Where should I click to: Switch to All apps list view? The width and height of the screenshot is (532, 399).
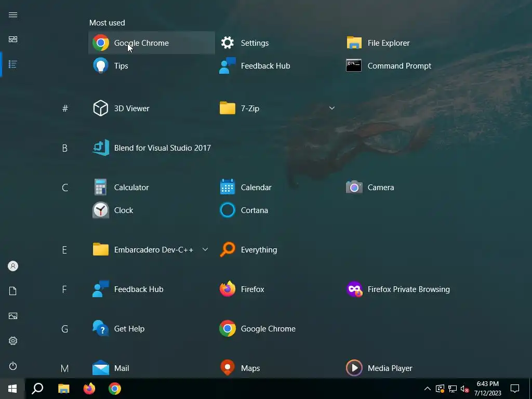pyautogui.click(x=13, y=64)
